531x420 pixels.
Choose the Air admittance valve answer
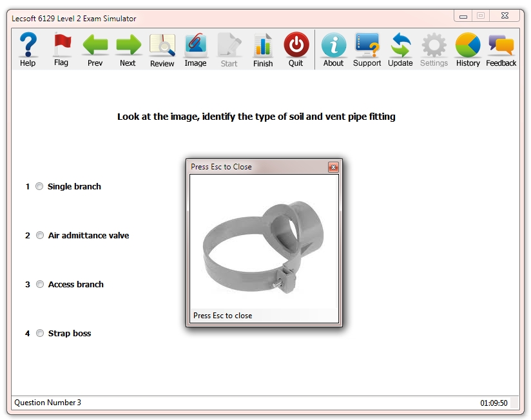click(40, 236)
